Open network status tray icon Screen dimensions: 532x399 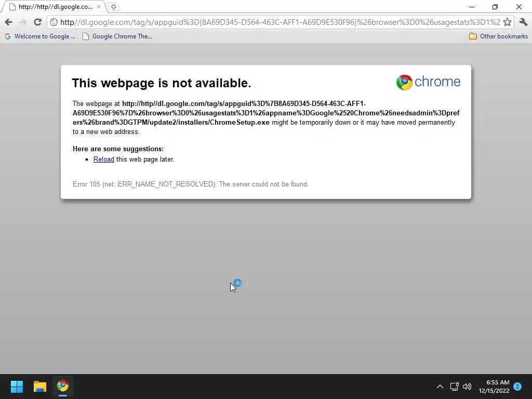[x=454, y=387]
